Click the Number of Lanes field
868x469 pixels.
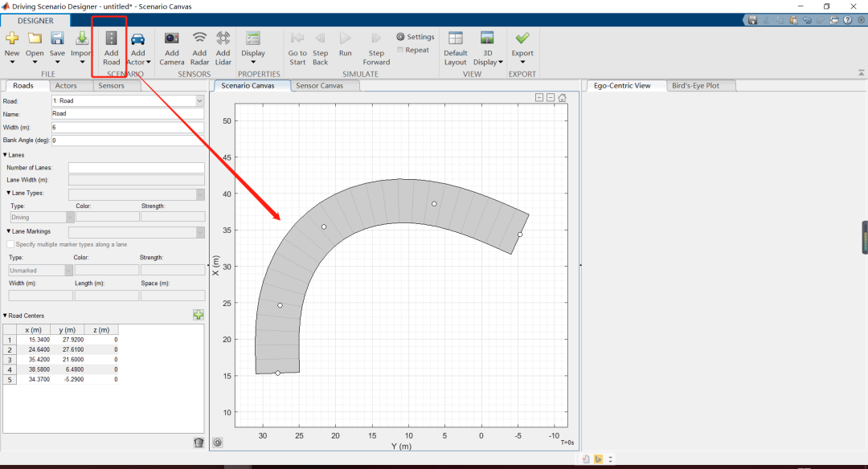pyautogui.click(x=136, y=168)
